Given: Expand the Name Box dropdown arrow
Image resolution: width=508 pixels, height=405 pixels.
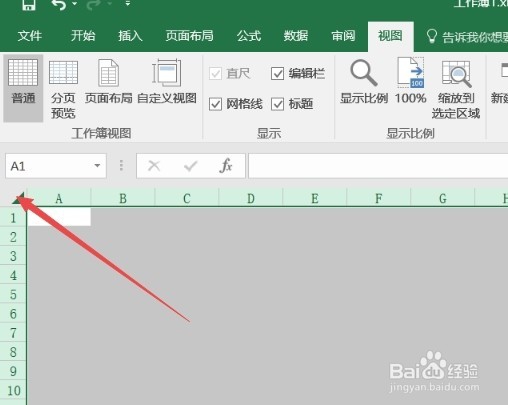Looking at the screenshot, I should coord(97,166).
